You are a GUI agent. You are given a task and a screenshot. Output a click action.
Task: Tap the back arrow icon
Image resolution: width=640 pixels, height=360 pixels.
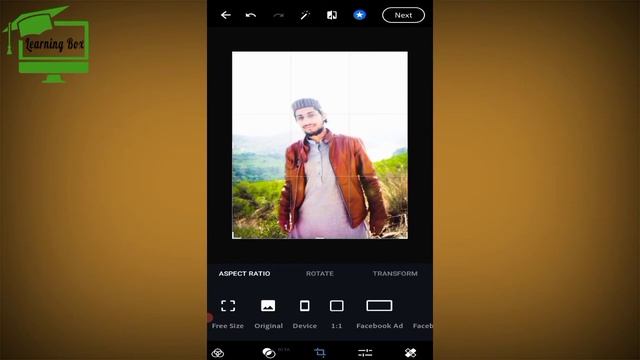pos(226,15)
